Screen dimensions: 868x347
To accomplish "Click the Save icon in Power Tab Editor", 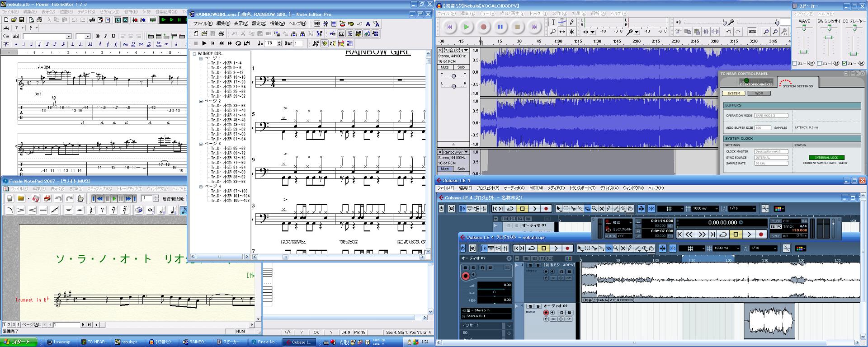I will (21, 20).
